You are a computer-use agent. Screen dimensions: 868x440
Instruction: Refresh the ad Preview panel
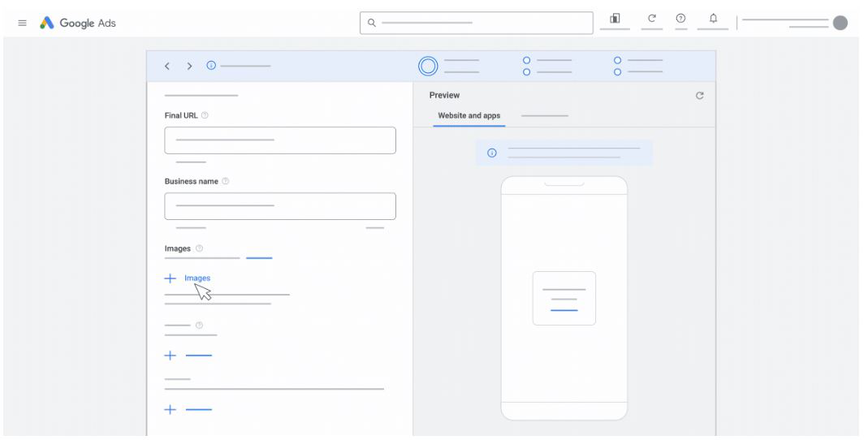(700, 96)
